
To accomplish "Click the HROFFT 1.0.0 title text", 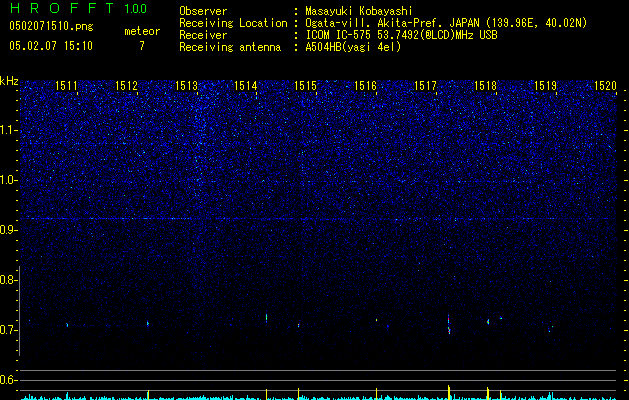I will pyautogui.click(x=79, y=8).
